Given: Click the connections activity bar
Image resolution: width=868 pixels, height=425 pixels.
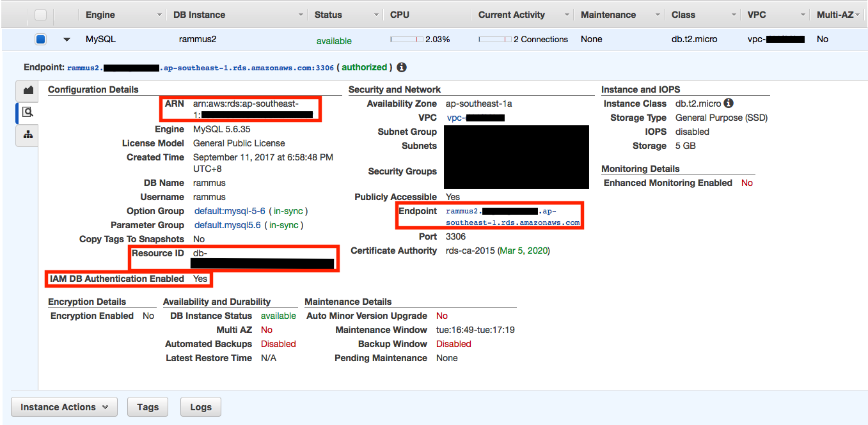Looking at the screenshot, I should pos(494,40).
